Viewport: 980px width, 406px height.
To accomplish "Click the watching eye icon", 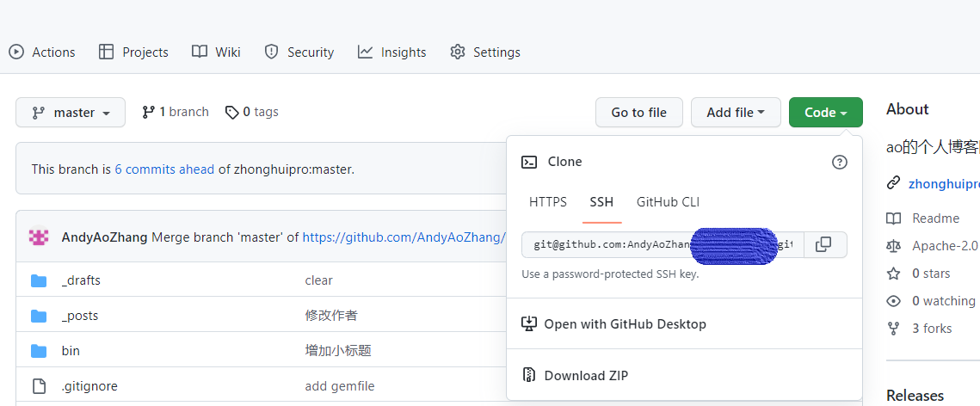I will coord(894,301).
